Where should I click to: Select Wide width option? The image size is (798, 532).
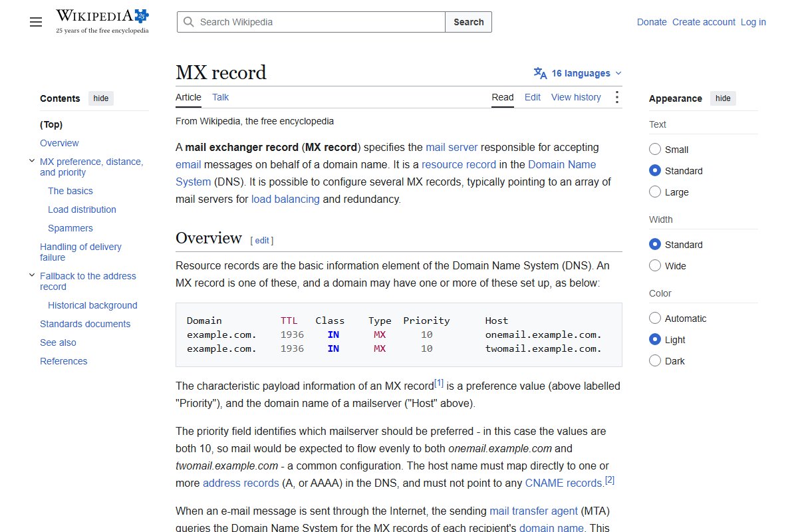[x=655, y=266]
